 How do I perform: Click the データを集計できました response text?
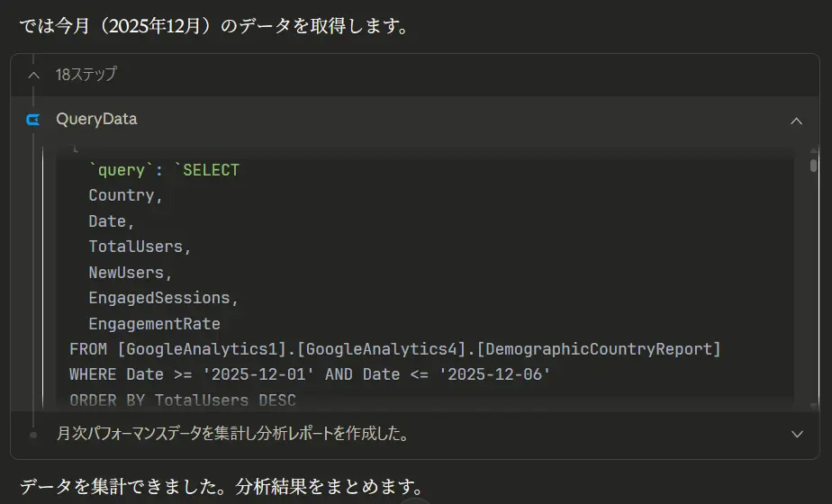[x=221, y=487]
